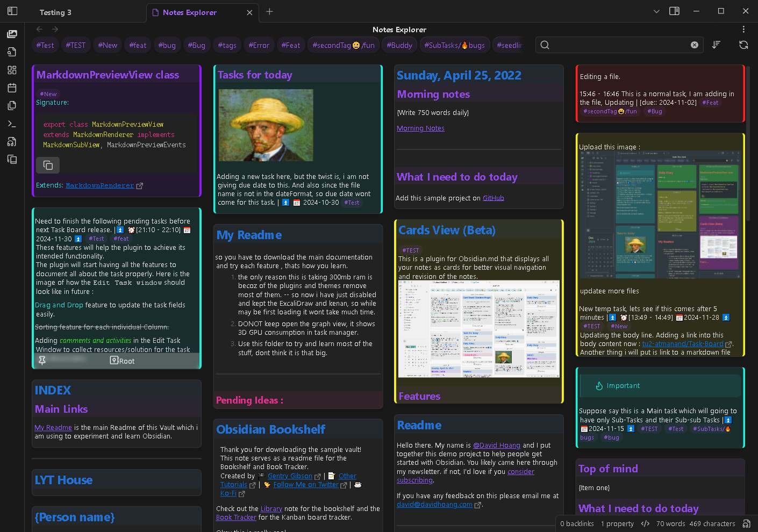The height and width of the screenshot is (532, 758).
Task: Filter by the #SubTasks/bugs tag chip
Action: (454, 45)
